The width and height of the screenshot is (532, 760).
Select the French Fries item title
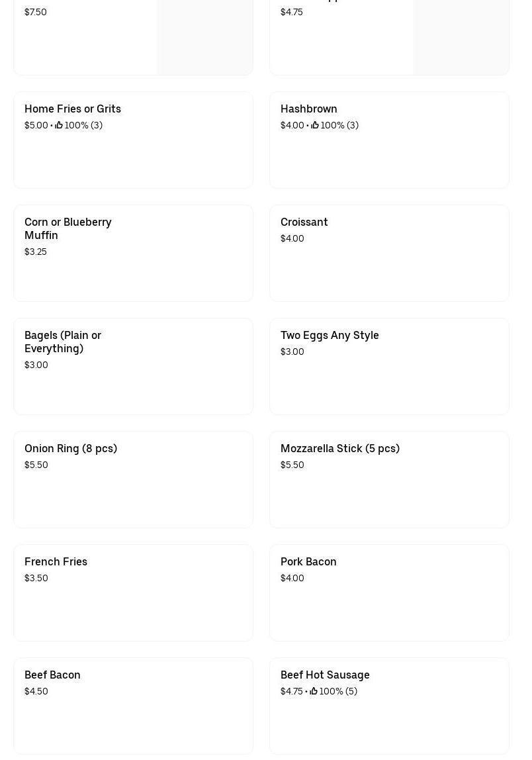click(x=56, y=561)
